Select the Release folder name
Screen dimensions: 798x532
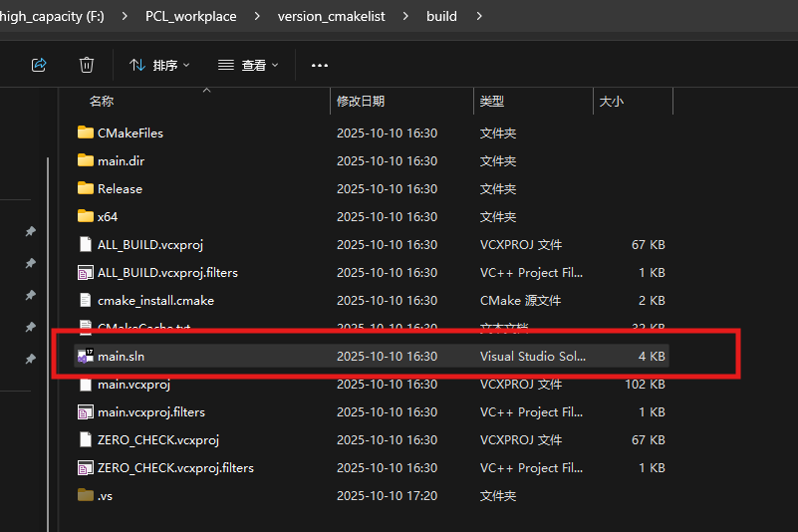[x=121, y=189]
